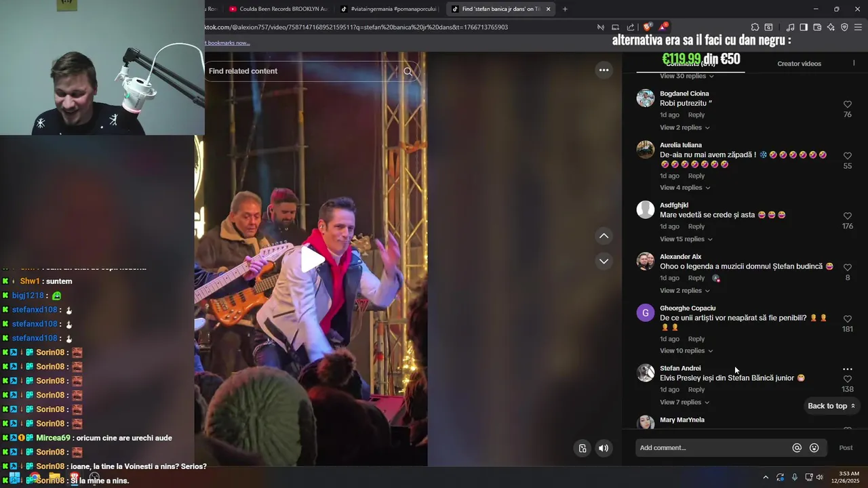This screenshot has height=488, width=868.
Task: Click the browser address bar URL
Action: pyautogui.click(x=356, y=27)
